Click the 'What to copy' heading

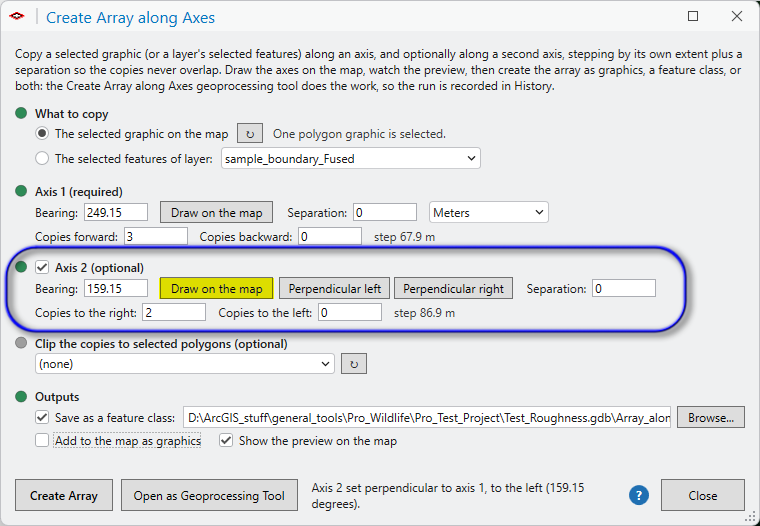(x=72, y=114)
